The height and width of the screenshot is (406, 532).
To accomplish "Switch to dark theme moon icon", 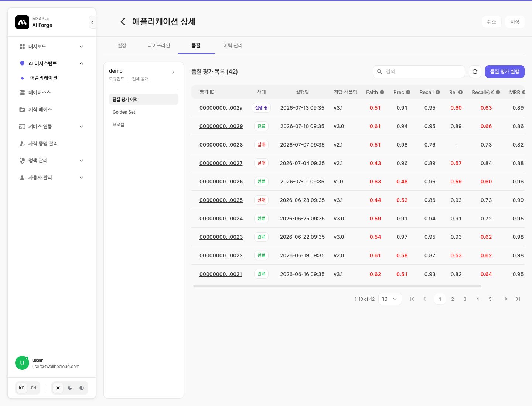I will [x=70, y=388].
